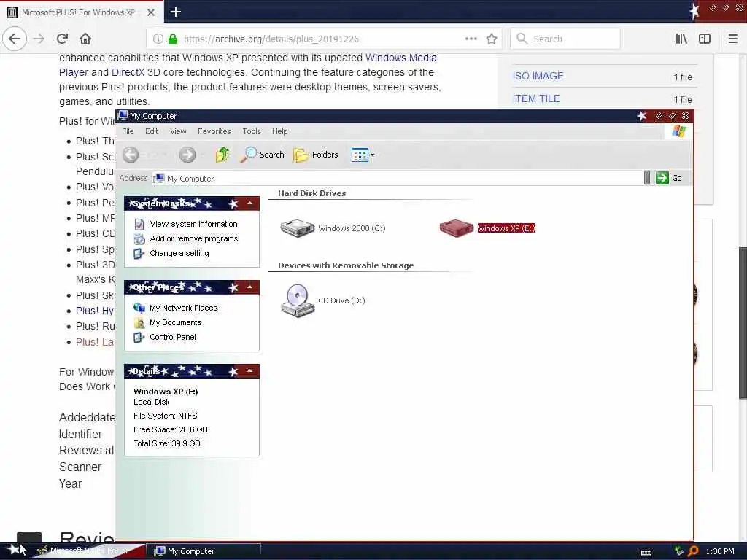Image resolution: width=747 pixels, height=560 pixels.
Task: Toggle the Firefox sidebar icon
Action: point(705,39)
